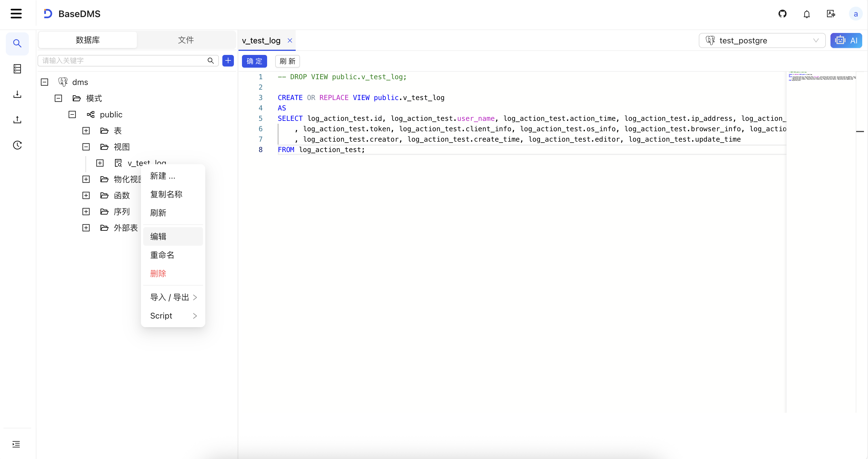
Task: Open the test_postgre connection dropdown
Action: (x=762, y=40)
